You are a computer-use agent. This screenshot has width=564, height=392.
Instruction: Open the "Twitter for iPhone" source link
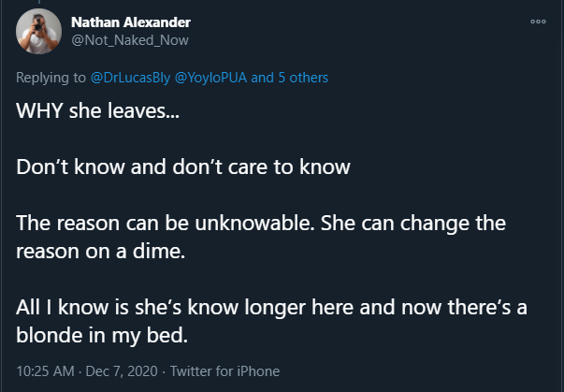click(224, 371)
